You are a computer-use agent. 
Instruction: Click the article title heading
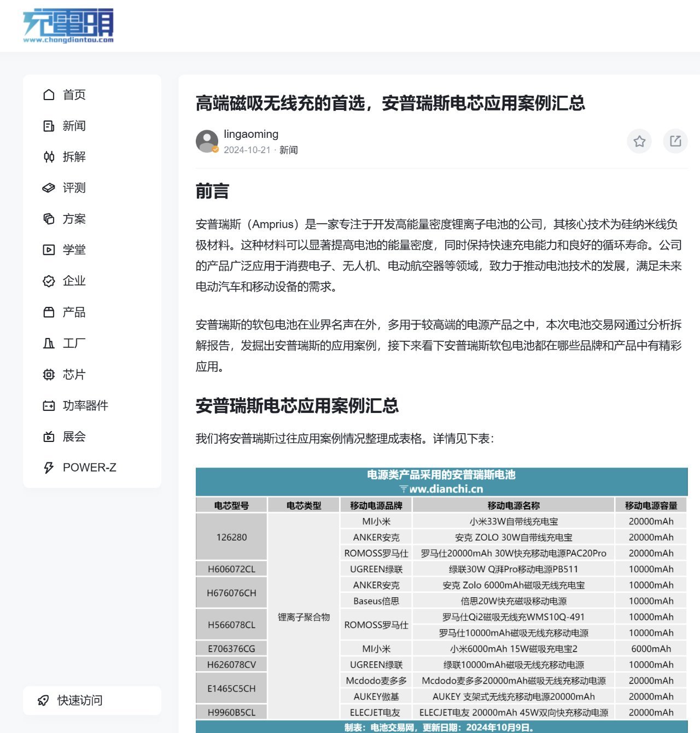click(390, 103)
